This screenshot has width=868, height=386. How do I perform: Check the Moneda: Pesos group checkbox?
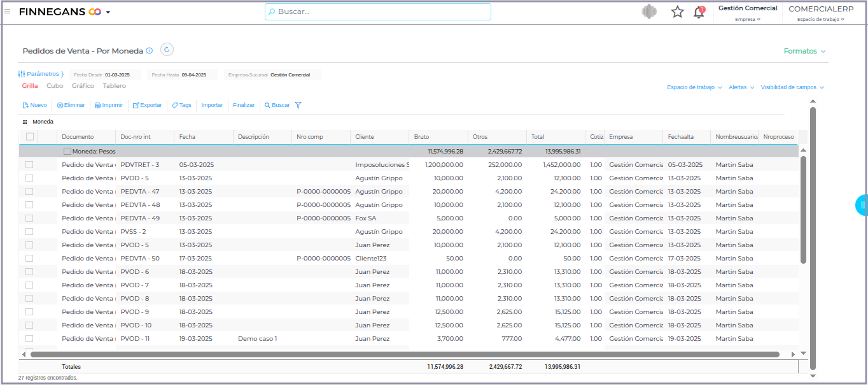67,152
